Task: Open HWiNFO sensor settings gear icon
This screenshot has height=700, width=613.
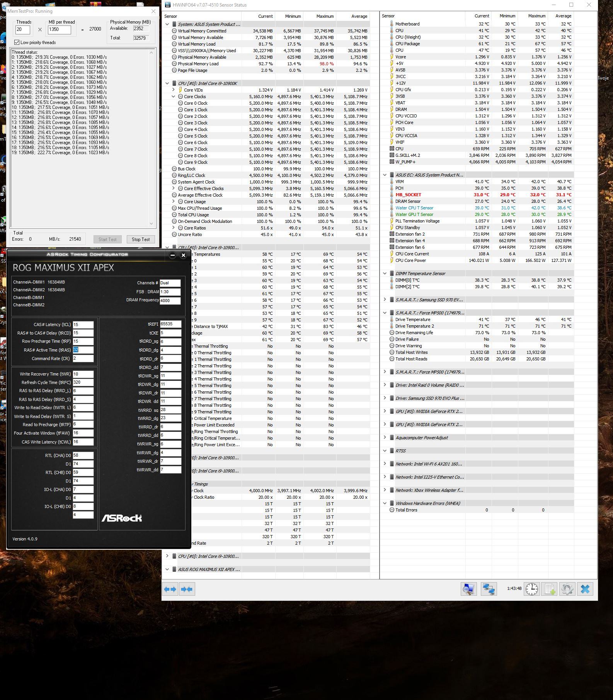Action: tap(567, 589)
